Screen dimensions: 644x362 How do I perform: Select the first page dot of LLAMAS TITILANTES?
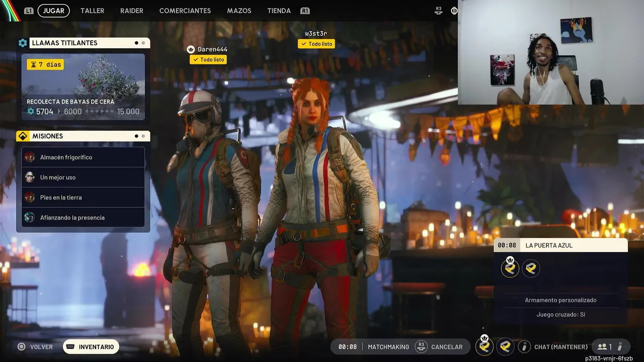(x=136, y=43)
